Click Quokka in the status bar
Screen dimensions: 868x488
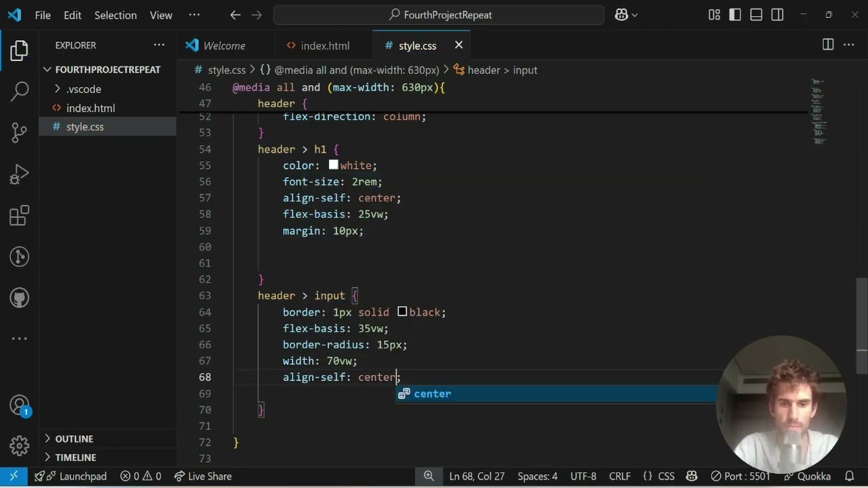[x=807, y=476]
